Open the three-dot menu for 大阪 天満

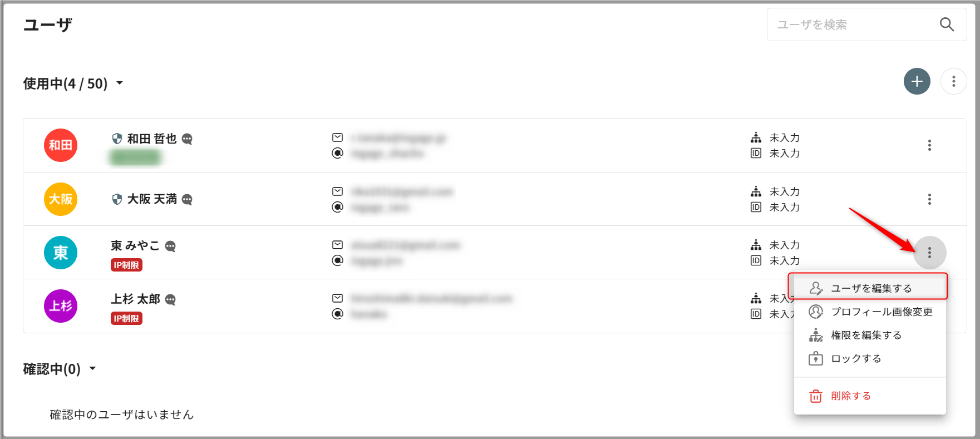(929, 199)
